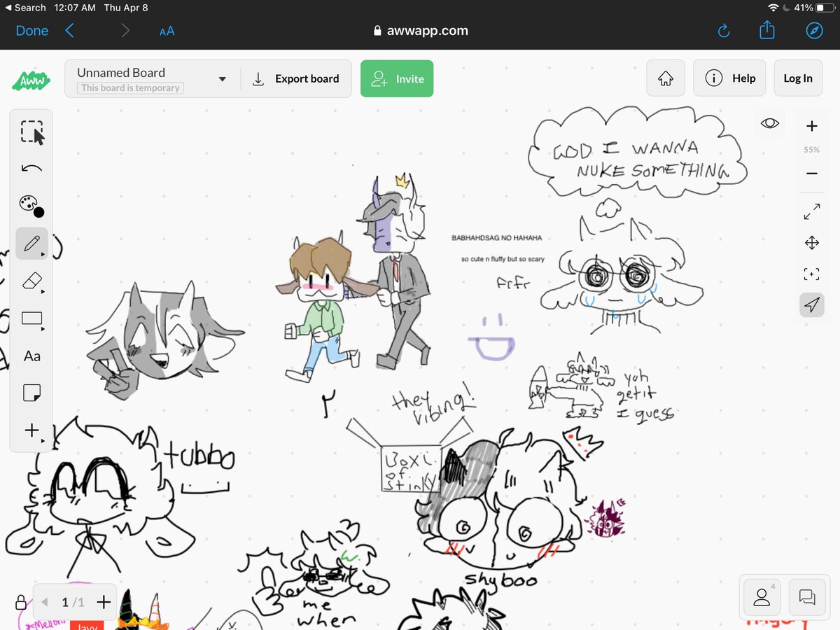Click the 1/1 page indicator
The image size is (840, 630).
pos(73,602)
